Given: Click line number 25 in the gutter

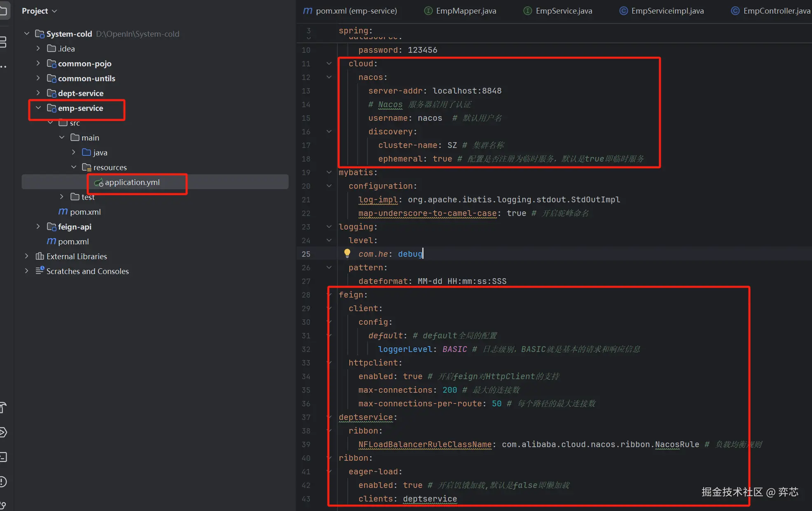Looking at the screenshot, I should 306,254.
